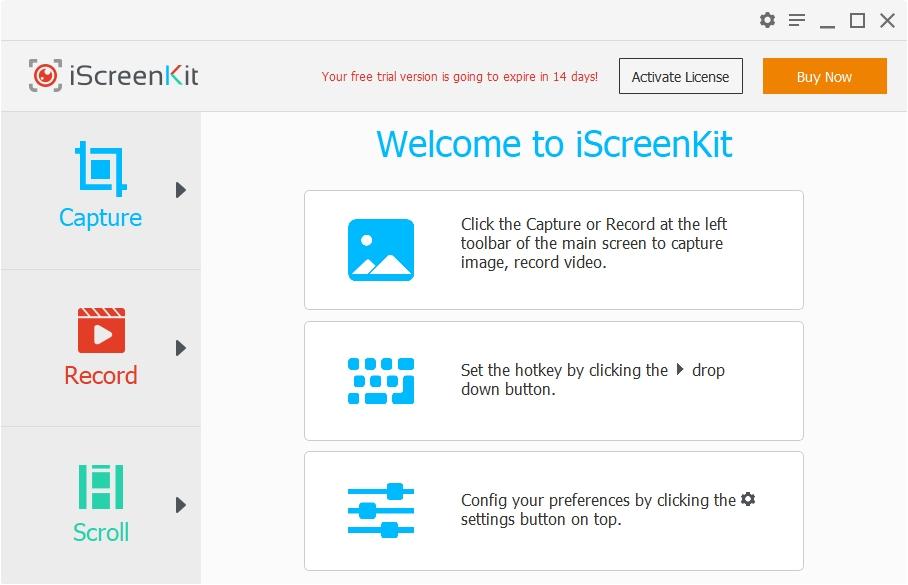Select the Scroll label in sidebar
The width and height of the screenshot is (908, 585).
tap(101, 532)
